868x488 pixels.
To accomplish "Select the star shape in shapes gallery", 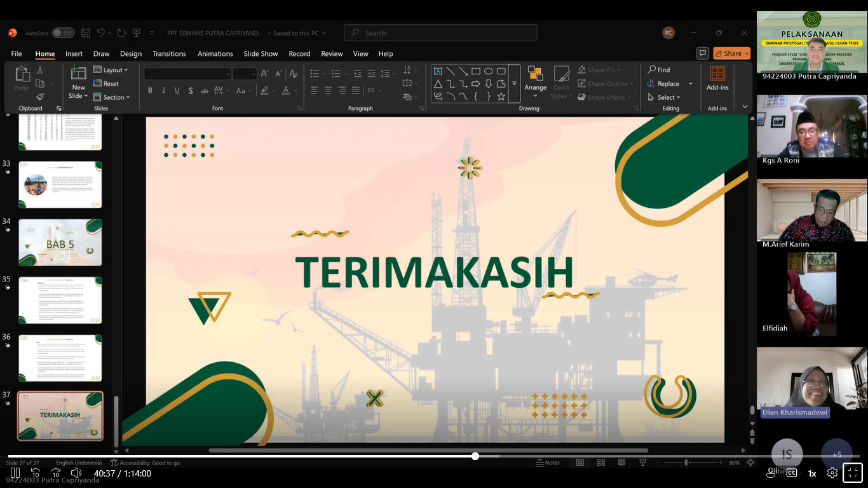I will tap(501, 97).
